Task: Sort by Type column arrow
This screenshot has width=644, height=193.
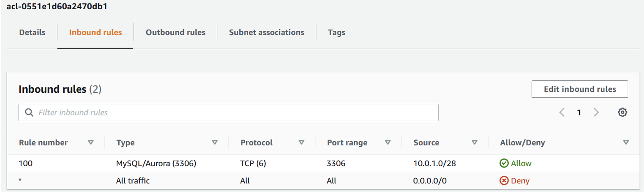Action: click(x=215, y=142)
